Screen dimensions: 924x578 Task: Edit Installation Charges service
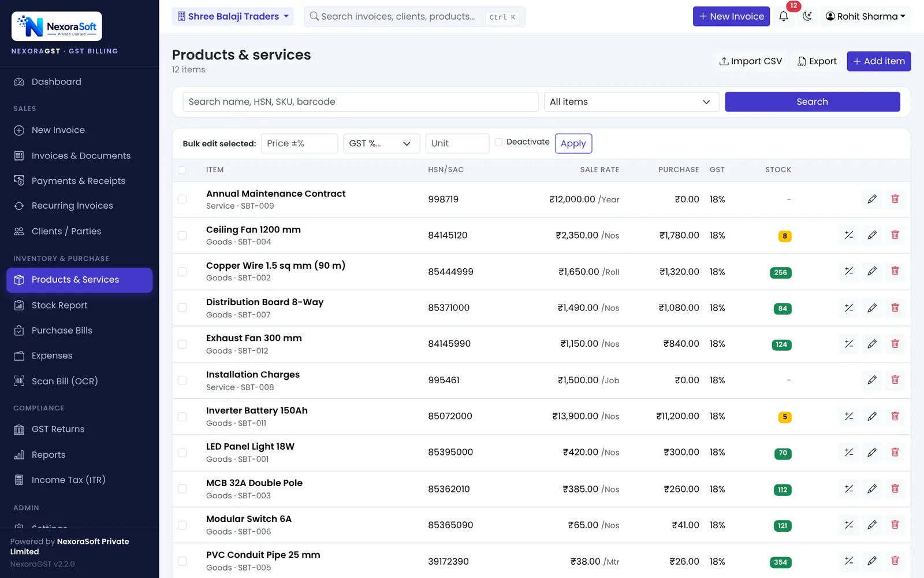click(x=872, y=380)
